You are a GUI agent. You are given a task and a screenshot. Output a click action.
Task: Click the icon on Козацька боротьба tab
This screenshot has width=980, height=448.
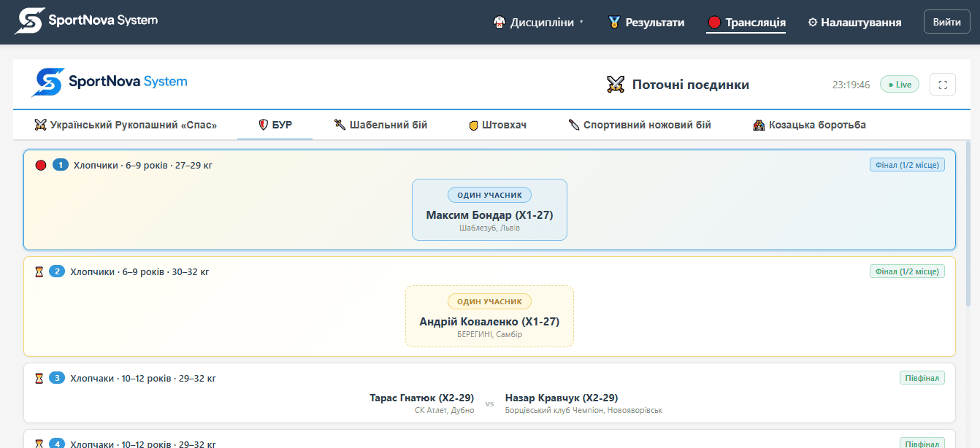click(759, 125)
